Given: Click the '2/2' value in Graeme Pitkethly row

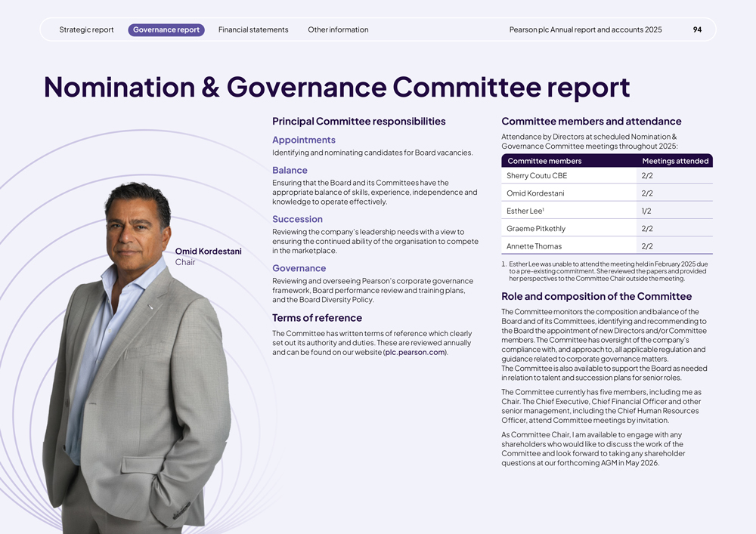Looking at the screenshot, I should (x=647, y=229).
